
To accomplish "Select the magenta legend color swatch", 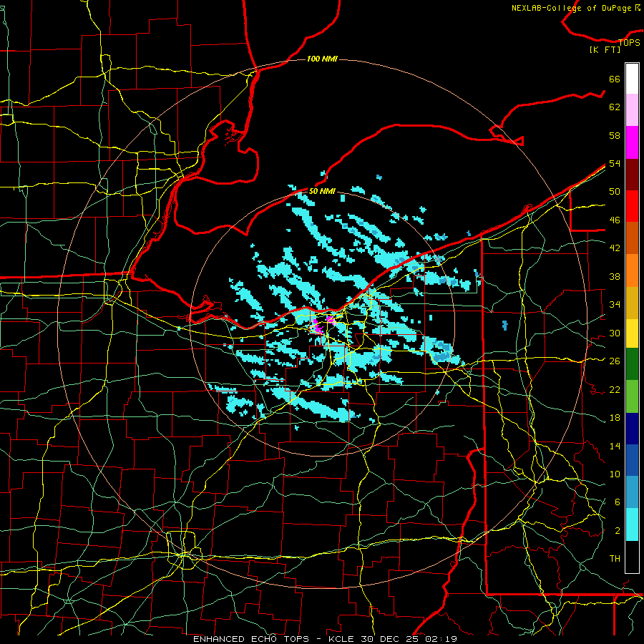I will click(x=632, y=142).
